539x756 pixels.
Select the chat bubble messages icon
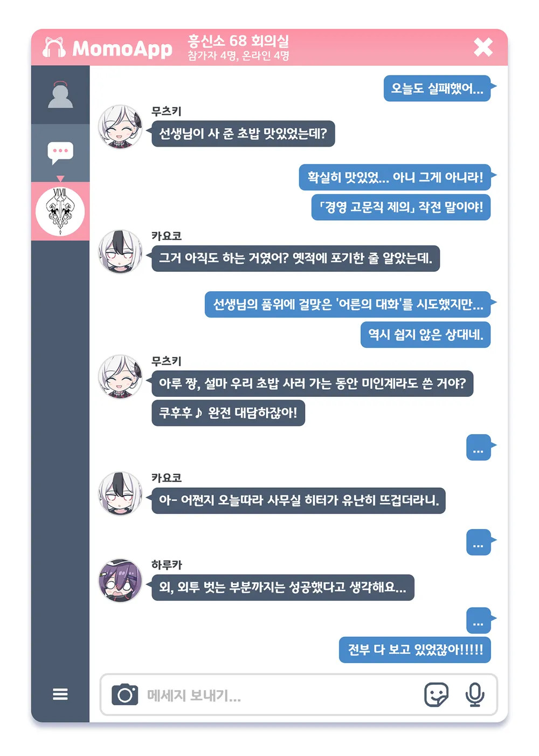pos(60,153)
